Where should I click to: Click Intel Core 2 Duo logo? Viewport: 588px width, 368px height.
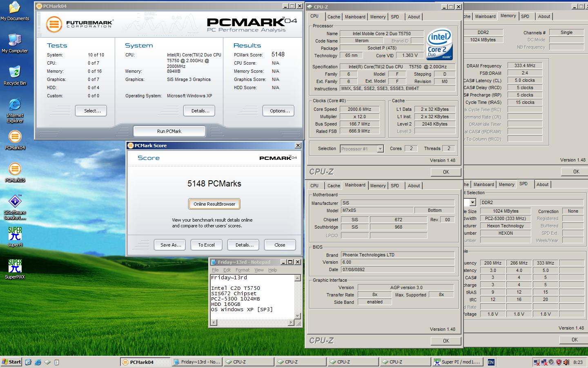(x=439, y=44)
